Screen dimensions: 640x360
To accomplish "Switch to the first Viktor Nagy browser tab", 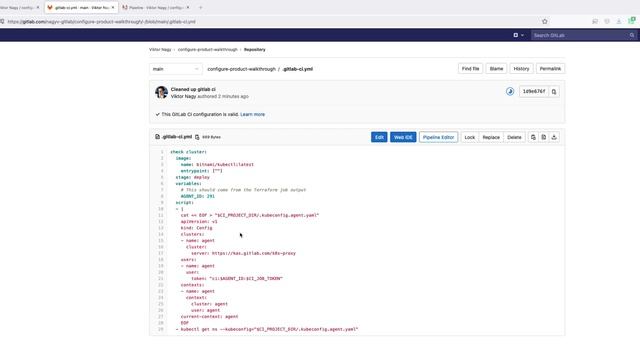I will point(20,7).
